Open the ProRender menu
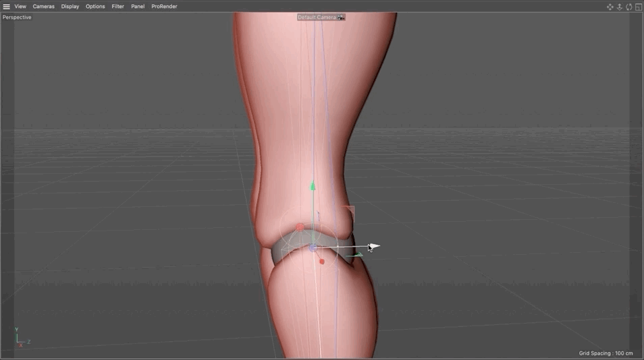Viewport: 644px width, 360px height. (x=164, y=7)
